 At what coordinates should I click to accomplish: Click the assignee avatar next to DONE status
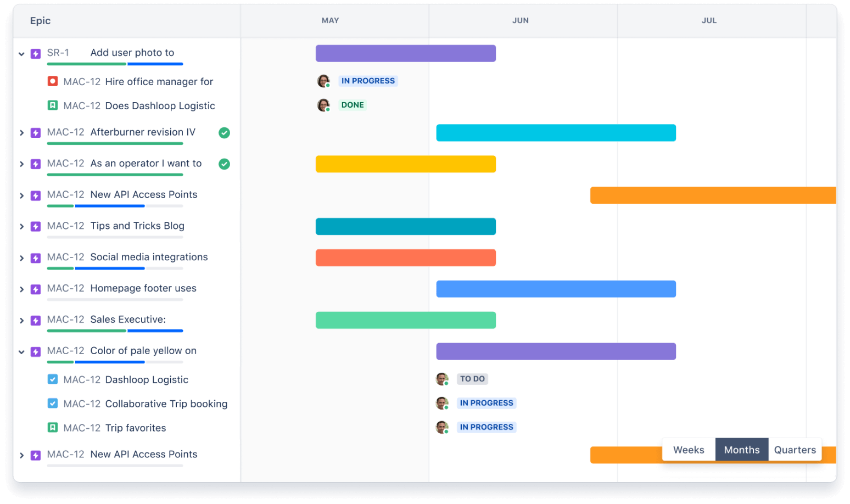click(323, 104)
